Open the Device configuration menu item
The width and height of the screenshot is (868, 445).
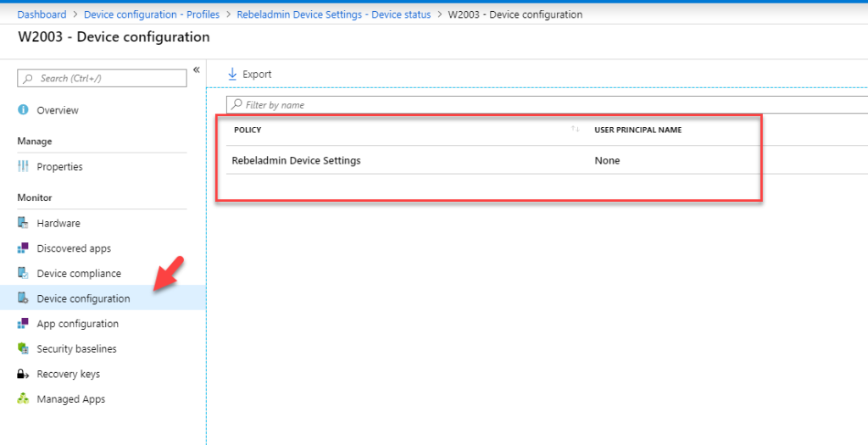pos(83,298)
